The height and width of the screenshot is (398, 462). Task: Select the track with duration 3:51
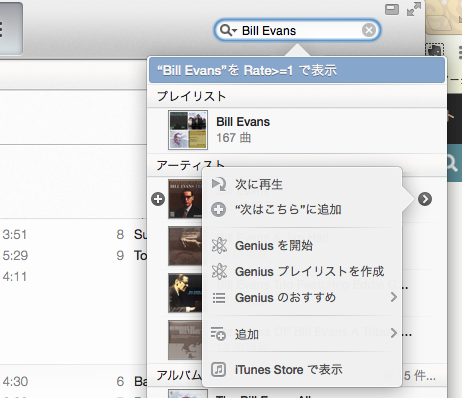15,235
